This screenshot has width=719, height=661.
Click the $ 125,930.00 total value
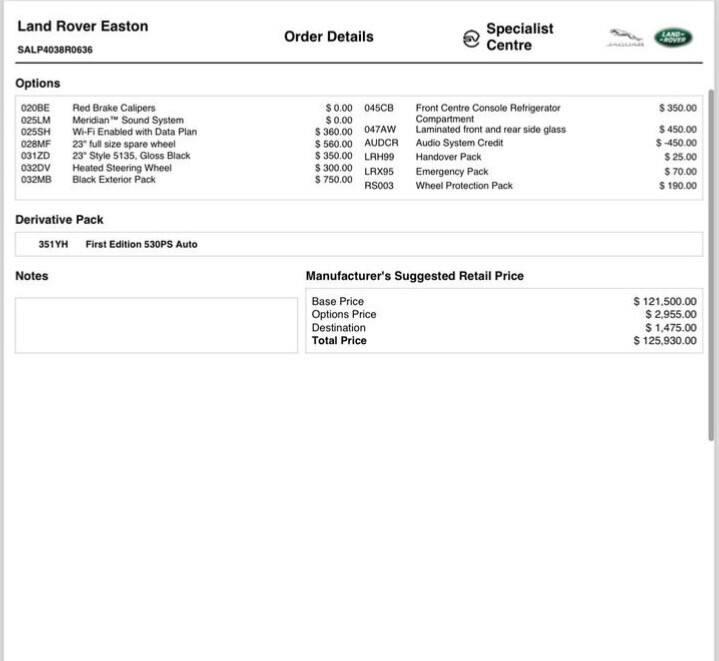click(665, 341)
